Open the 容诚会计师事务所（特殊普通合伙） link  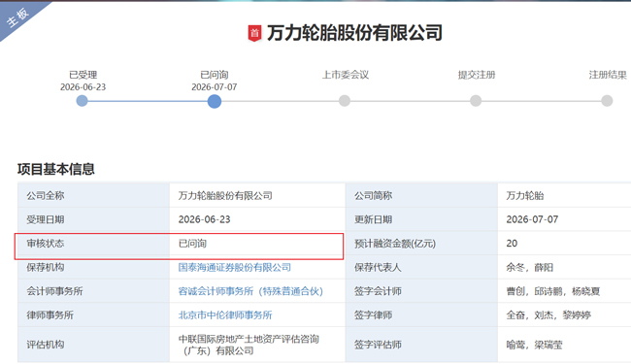[250, 291]
